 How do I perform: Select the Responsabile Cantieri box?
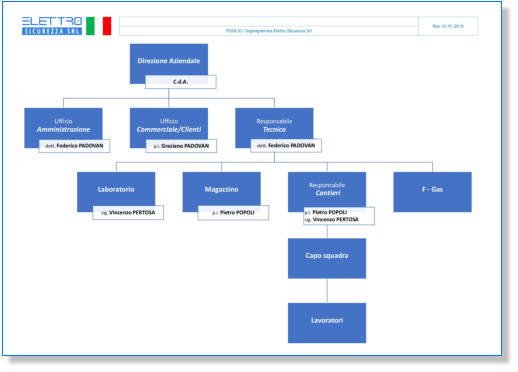(327, 192)
